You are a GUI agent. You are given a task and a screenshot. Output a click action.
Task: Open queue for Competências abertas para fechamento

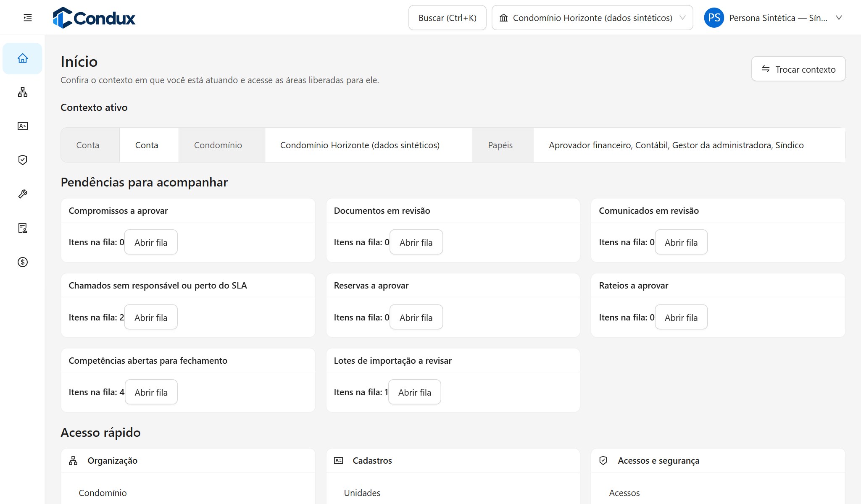click(151, 392)
